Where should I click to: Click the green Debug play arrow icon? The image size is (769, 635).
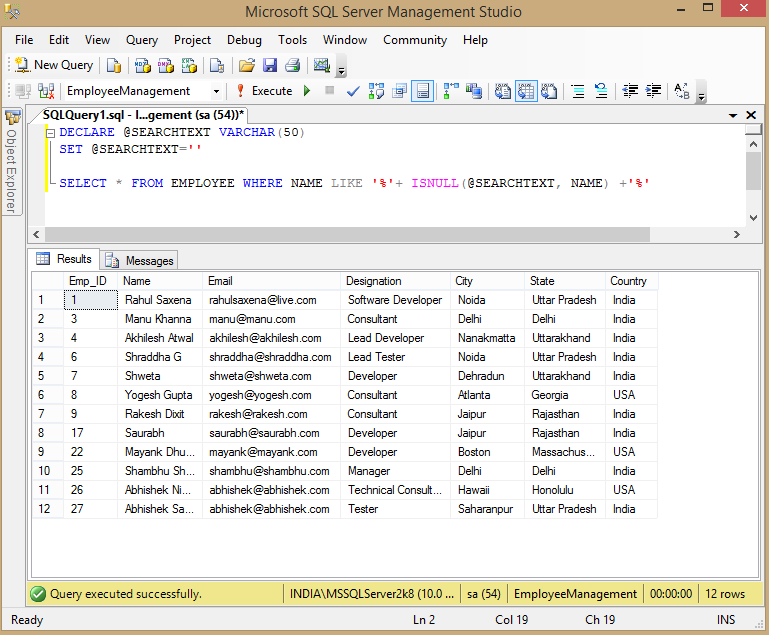pos(307,91)
